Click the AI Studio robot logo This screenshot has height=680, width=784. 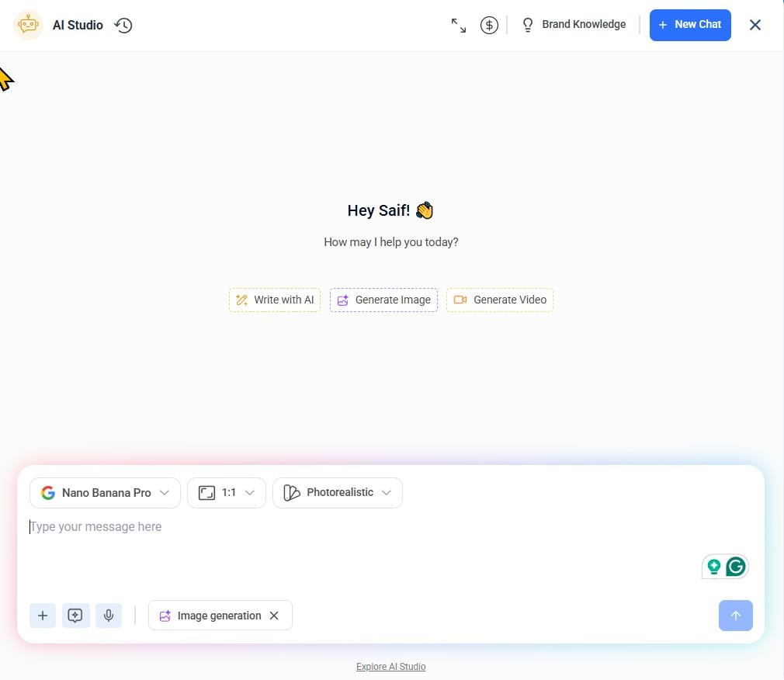click(x=28, y=24)
